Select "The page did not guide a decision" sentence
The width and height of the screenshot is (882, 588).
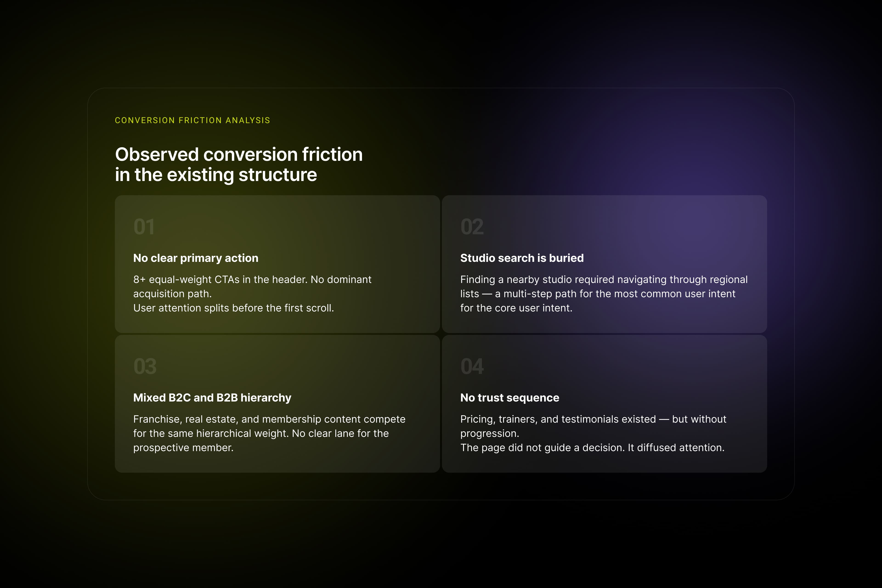[x=542, y=448]
